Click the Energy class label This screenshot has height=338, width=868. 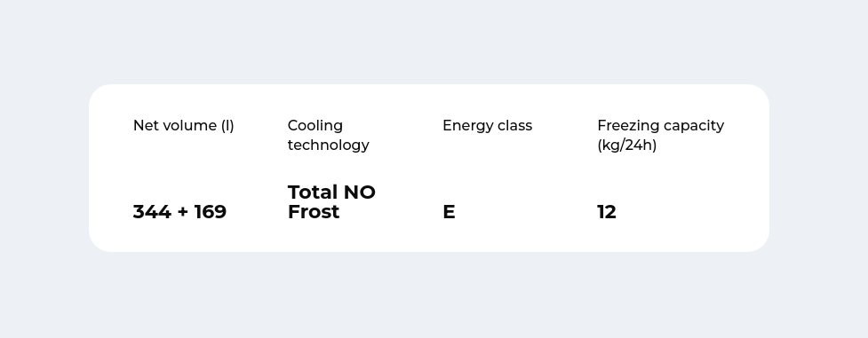(x=487, y=126)
